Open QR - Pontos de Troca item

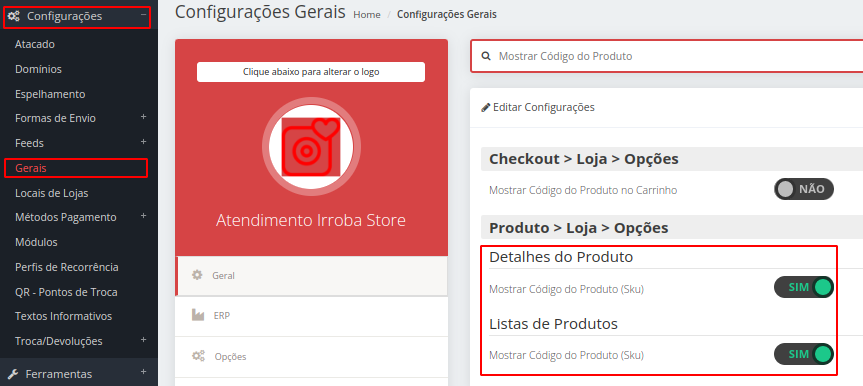(x=66, y=292)
